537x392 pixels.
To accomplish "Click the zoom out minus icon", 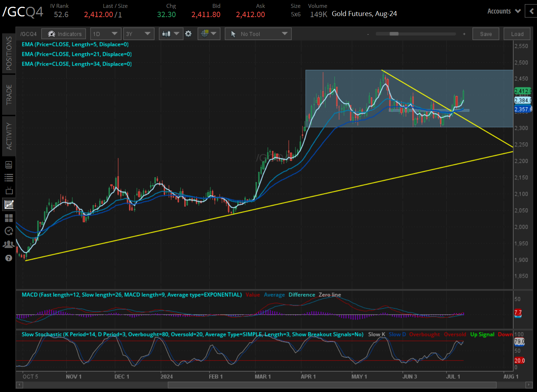I will (368, 34).
